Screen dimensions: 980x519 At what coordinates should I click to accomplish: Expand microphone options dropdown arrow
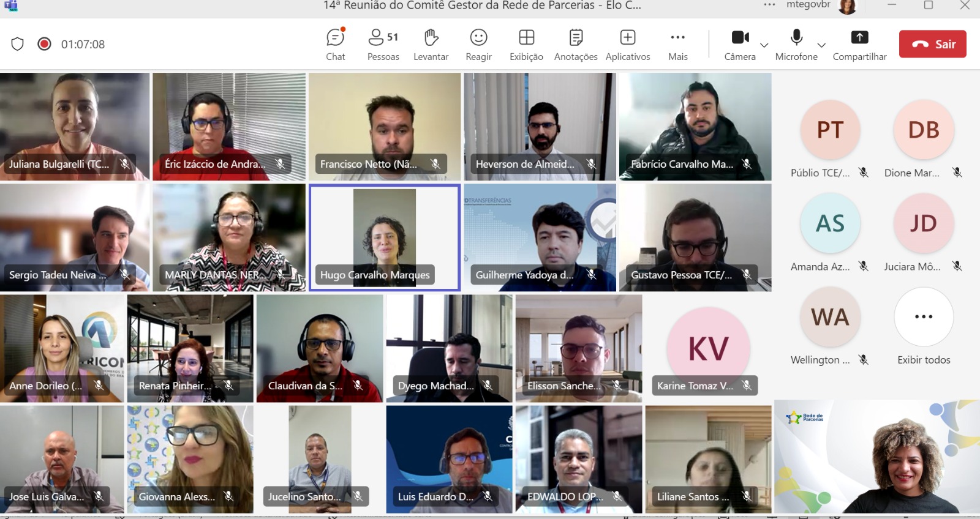(x=822, y=45)
